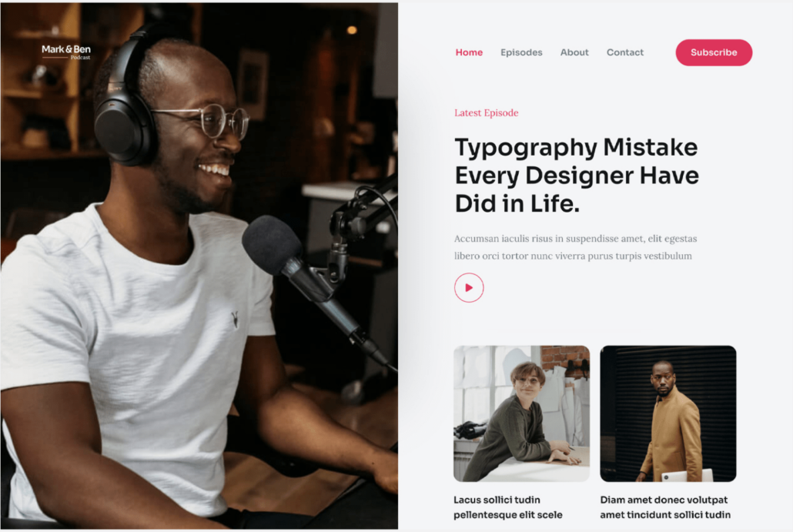This screenshot has width=793, height=532.
Task: Open the woman leaning on table thumbnail
Action: point(521,413)
